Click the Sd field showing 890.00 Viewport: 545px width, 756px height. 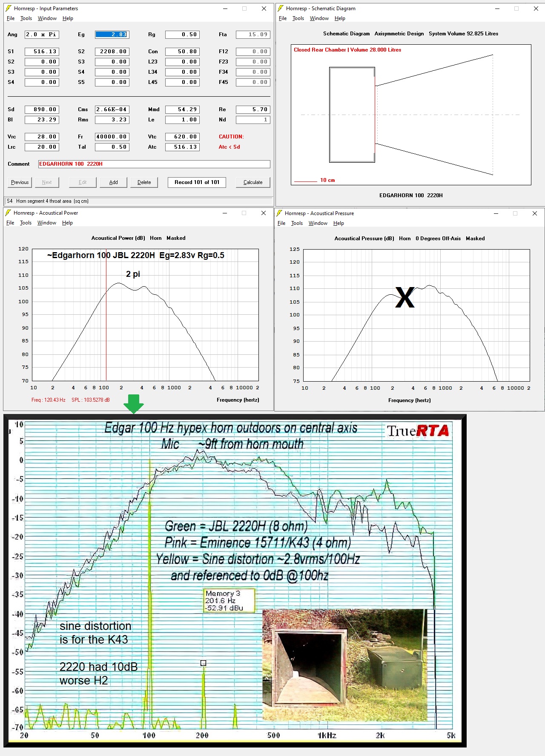pos(42,109)
